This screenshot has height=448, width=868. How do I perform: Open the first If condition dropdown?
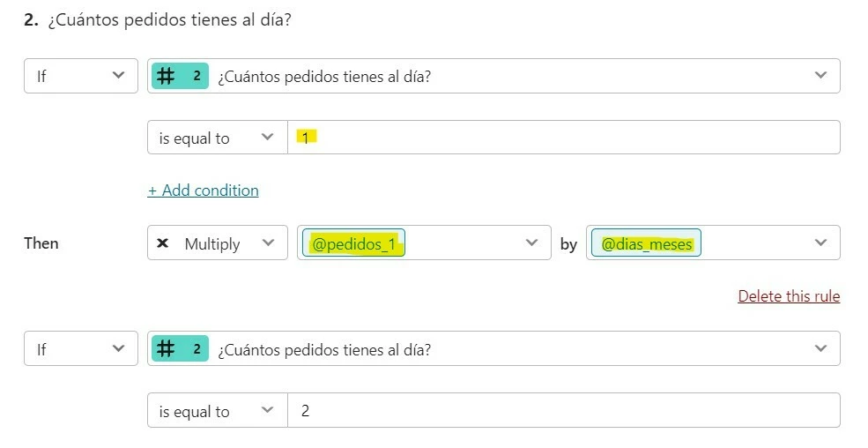pyautogui.click(x=80, y=76)
